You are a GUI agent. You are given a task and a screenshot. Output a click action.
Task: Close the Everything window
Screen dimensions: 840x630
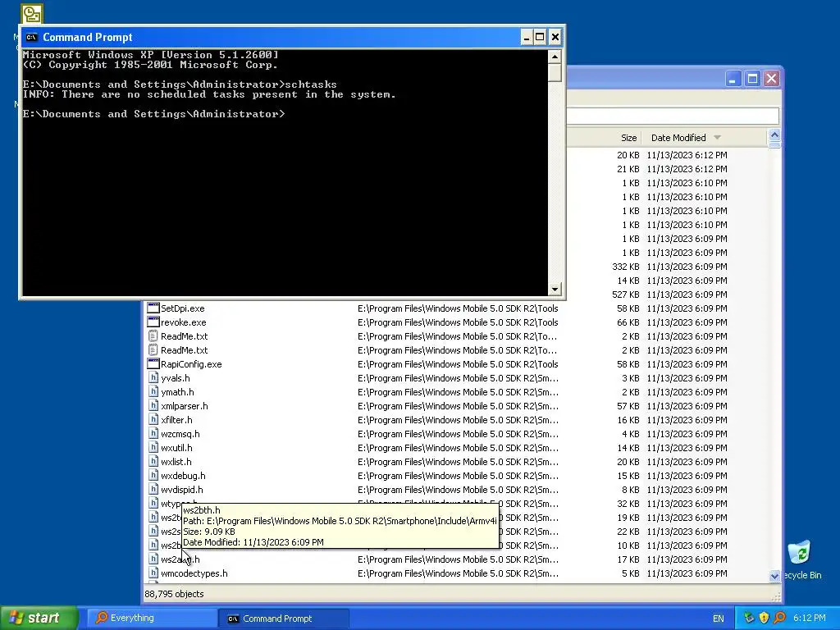coord(771,79)
